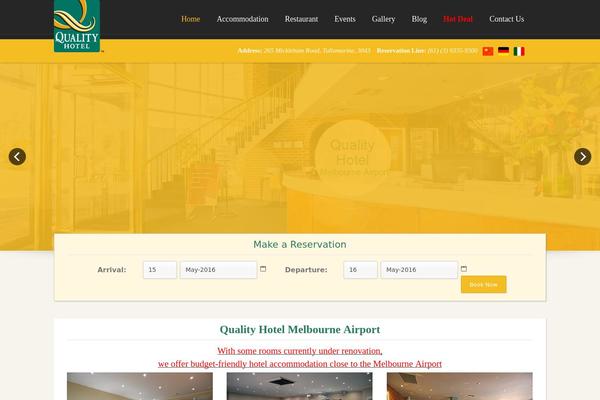Click the budget-friendly hotel accommodation link

tap(300, 364)
